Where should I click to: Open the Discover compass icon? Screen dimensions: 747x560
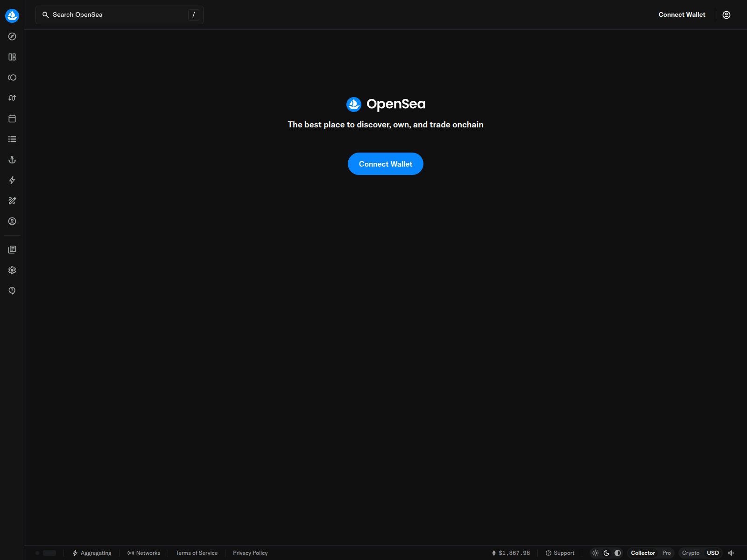tap(12, 36)
